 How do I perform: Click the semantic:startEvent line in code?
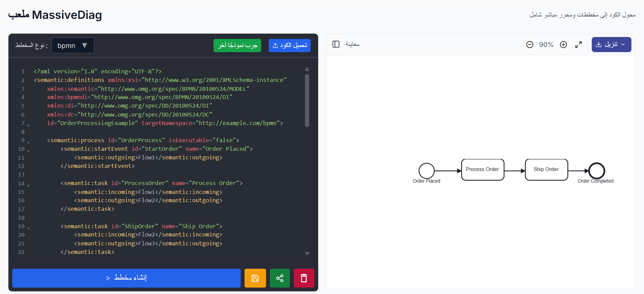tap(157, 149)
